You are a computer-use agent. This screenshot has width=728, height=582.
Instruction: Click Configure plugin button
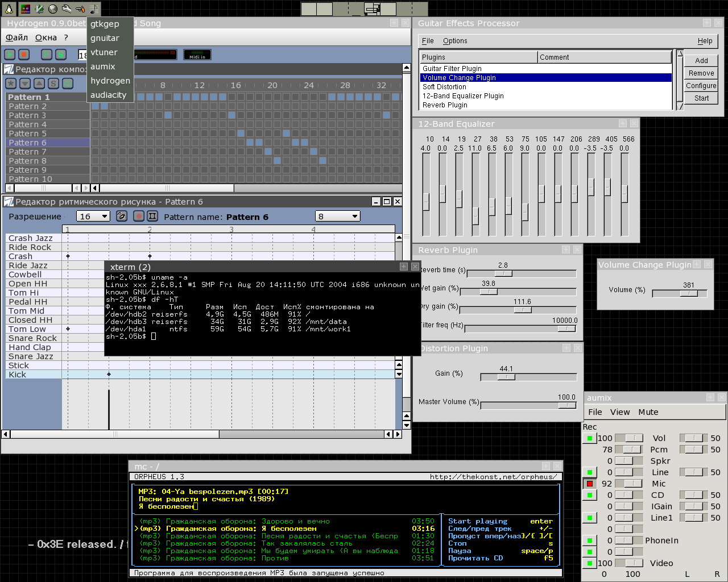coord(701,85)
